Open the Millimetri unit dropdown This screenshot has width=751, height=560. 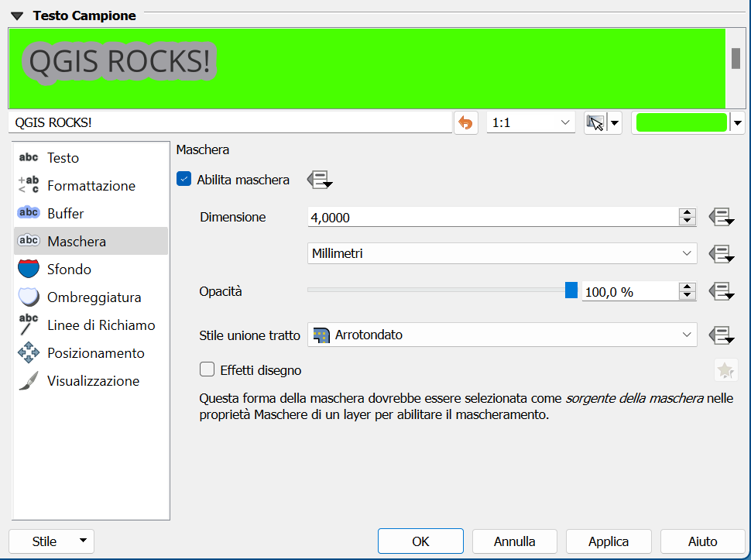click(x=502, y=253)
